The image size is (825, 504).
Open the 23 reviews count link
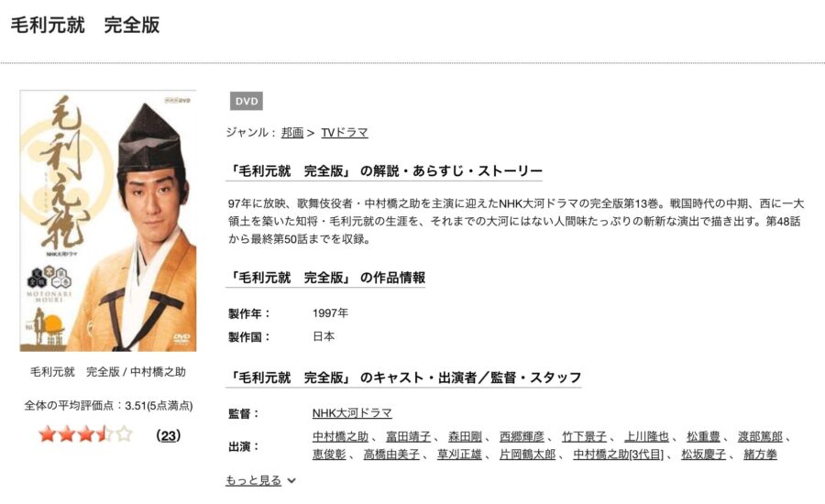[169, 435]
